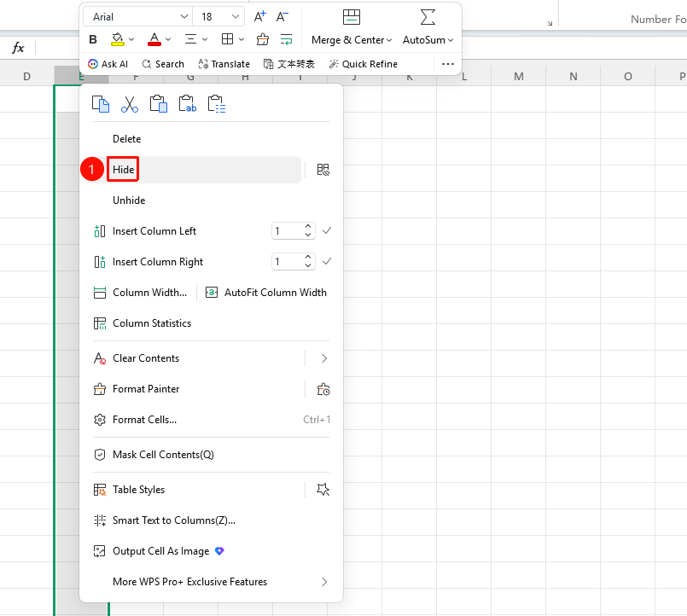
Task: Confirm Insert Column Right with checkmark
Action: pos(327,261)
